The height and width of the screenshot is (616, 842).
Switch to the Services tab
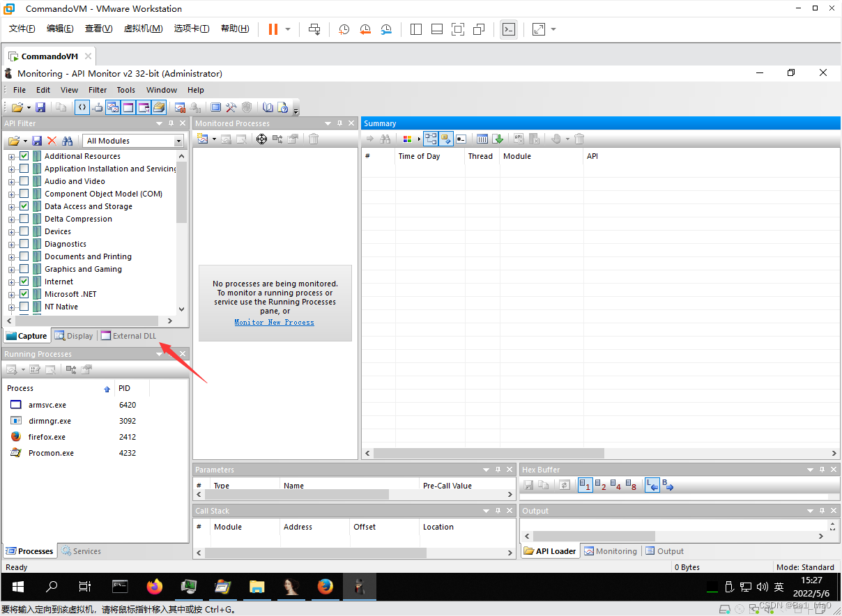[x=81, y=551]
